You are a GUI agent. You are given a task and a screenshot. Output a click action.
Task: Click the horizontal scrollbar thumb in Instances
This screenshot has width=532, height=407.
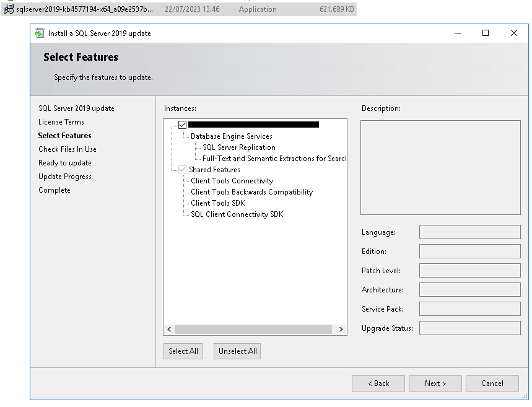point(253,329)
